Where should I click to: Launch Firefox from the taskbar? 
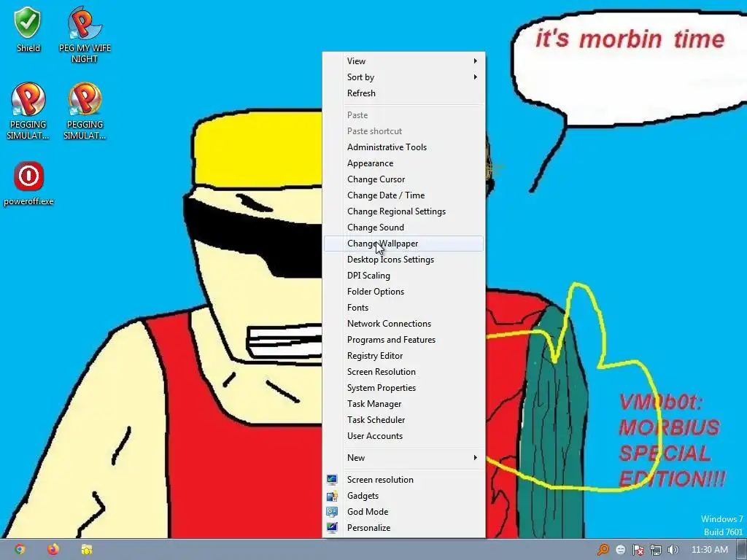click(53, 549)
